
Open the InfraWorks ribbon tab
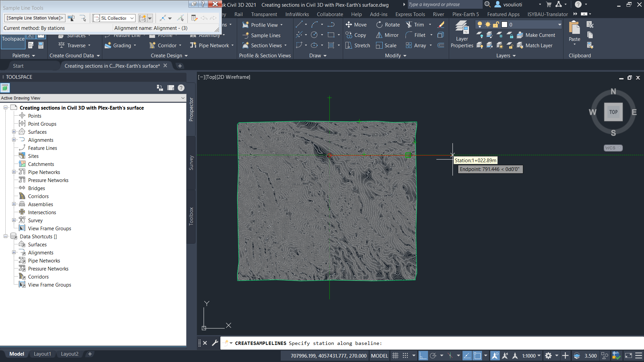click(297, 14)
